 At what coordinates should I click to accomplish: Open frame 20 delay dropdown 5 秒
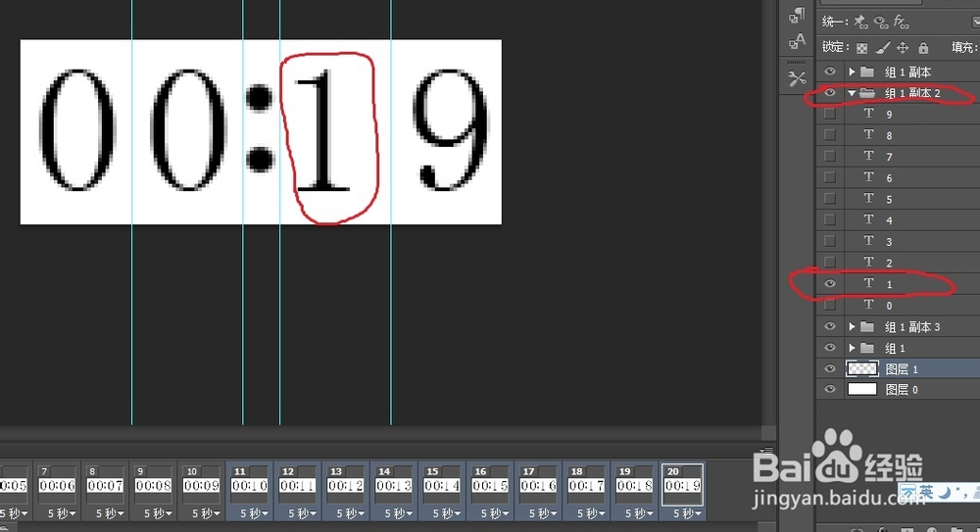point(688,513)
